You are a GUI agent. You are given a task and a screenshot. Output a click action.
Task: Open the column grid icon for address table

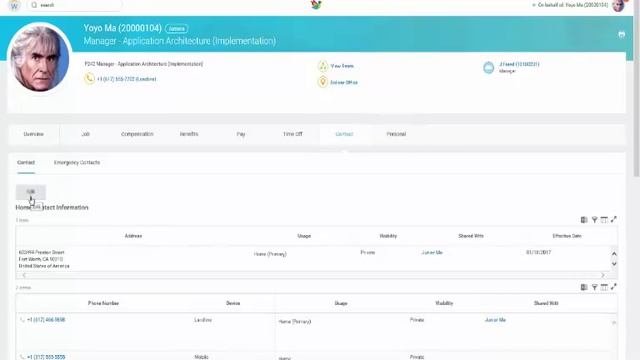coord(604,220)
